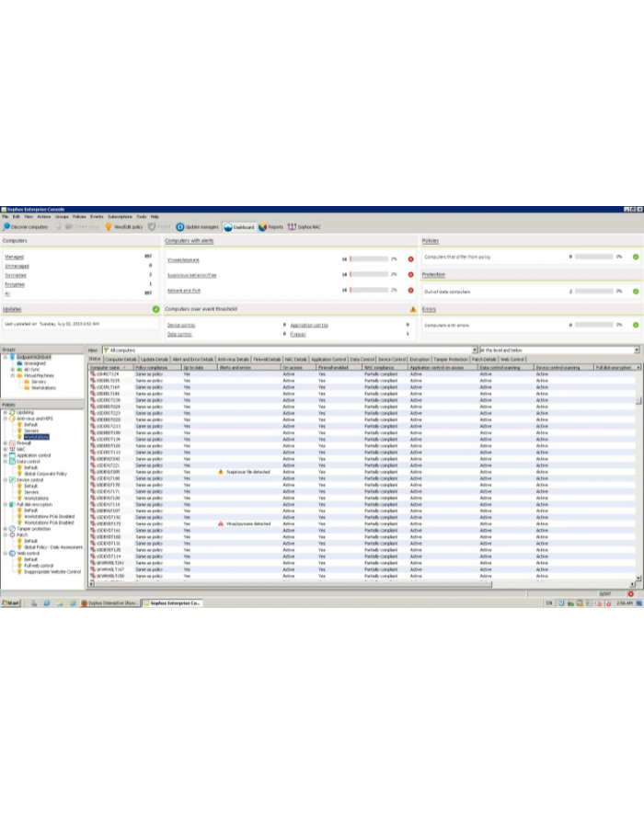Click green status icon for Out-of-date computers

pos(636,292)
